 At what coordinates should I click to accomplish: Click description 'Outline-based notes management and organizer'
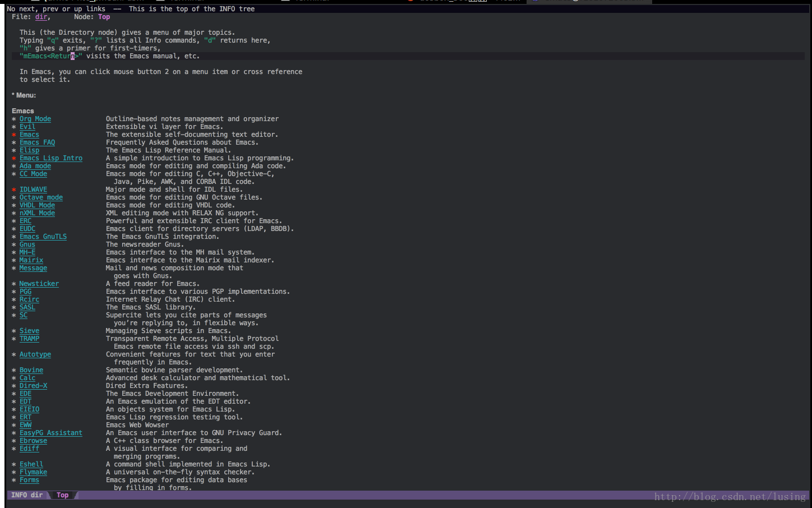click(192, 119)
